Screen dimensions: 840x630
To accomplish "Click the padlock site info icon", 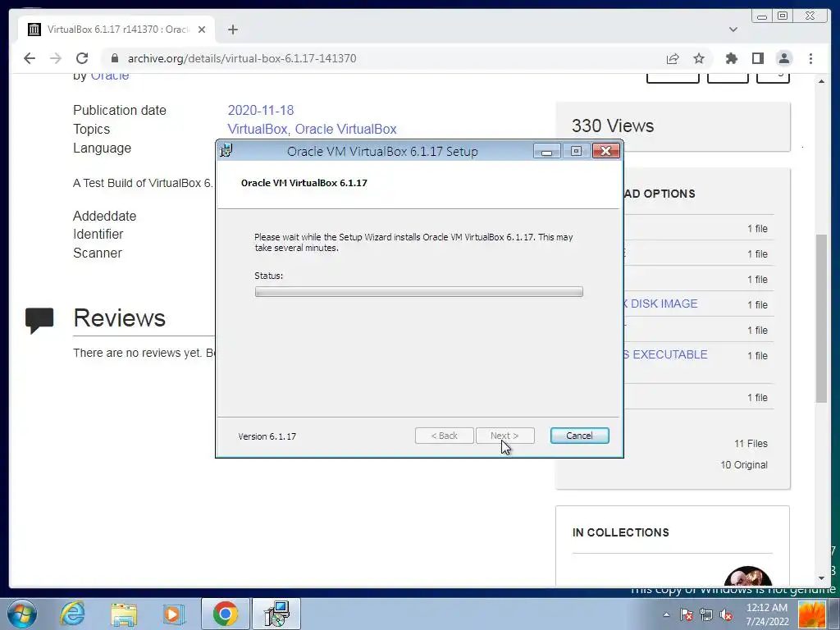I will [115, 58].
